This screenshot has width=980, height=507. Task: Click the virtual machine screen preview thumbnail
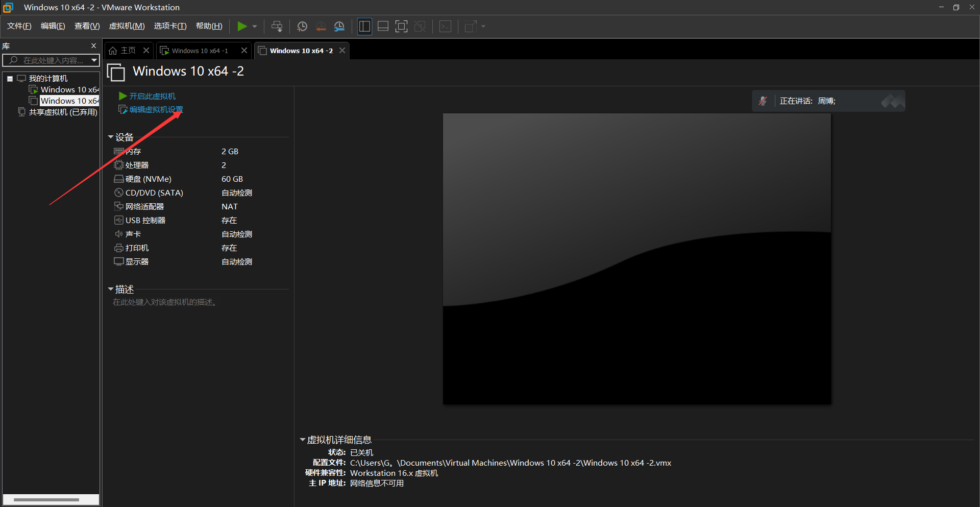[637, 259]
